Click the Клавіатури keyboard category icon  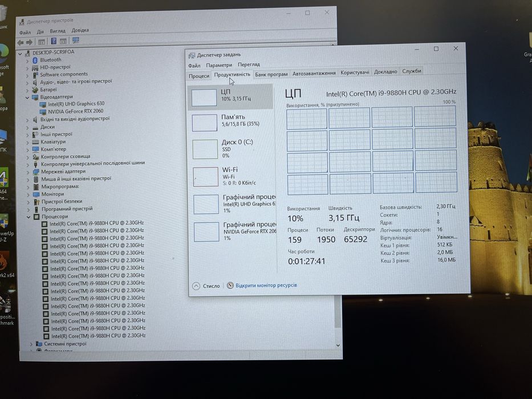(35, 142)
